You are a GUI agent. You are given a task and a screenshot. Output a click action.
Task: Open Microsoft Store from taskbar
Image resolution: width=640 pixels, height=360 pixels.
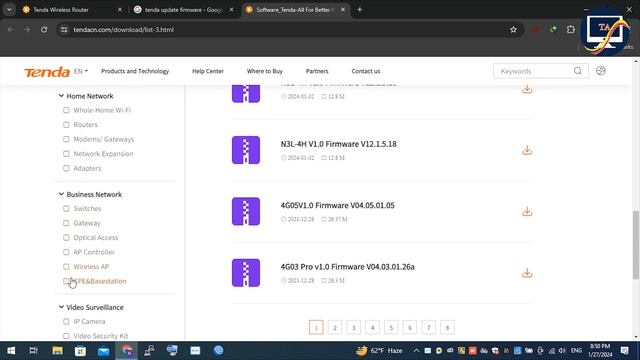(x=80, y=351)
